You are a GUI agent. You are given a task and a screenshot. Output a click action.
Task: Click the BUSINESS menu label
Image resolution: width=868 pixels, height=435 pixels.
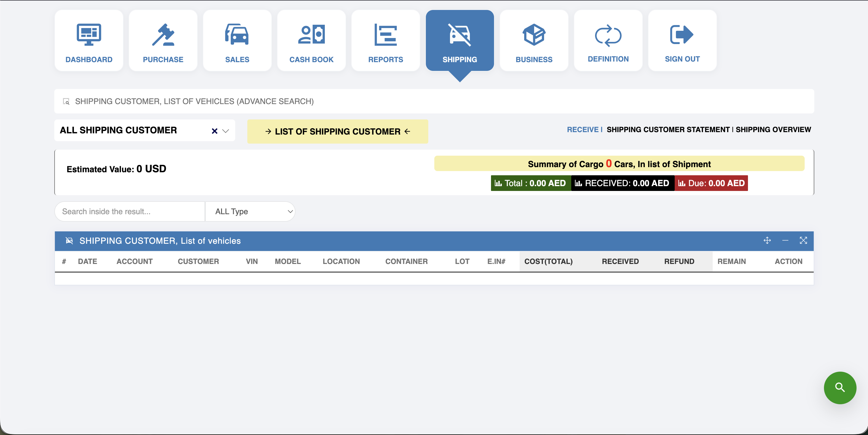(x=534, y=60)
